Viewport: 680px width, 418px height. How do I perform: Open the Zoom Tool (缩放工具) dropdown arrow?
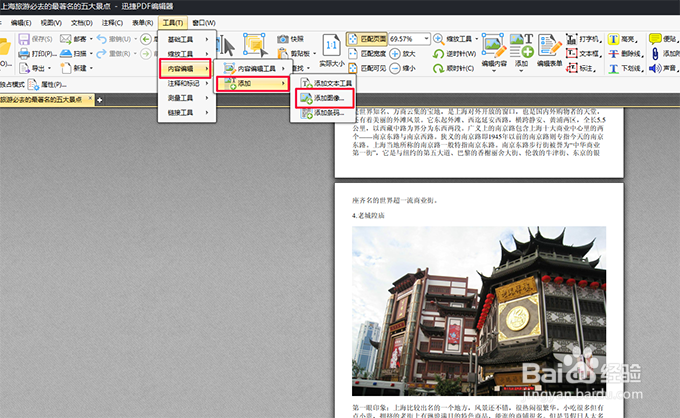point(477,39)
